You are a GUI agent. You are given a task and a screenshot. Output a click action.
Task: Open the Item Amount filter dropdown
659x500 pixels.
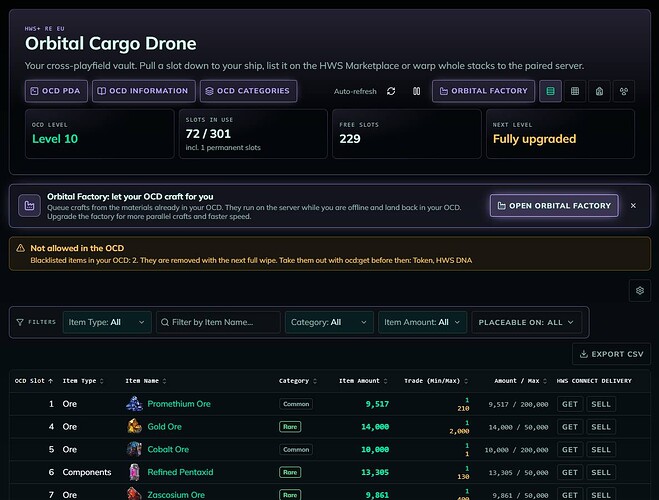422,322
